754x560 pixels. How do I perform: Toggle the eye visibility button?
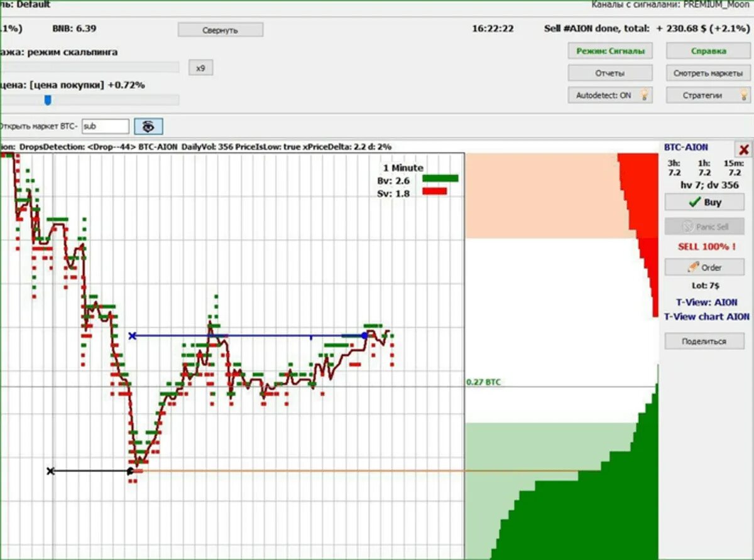coord(148,126)
